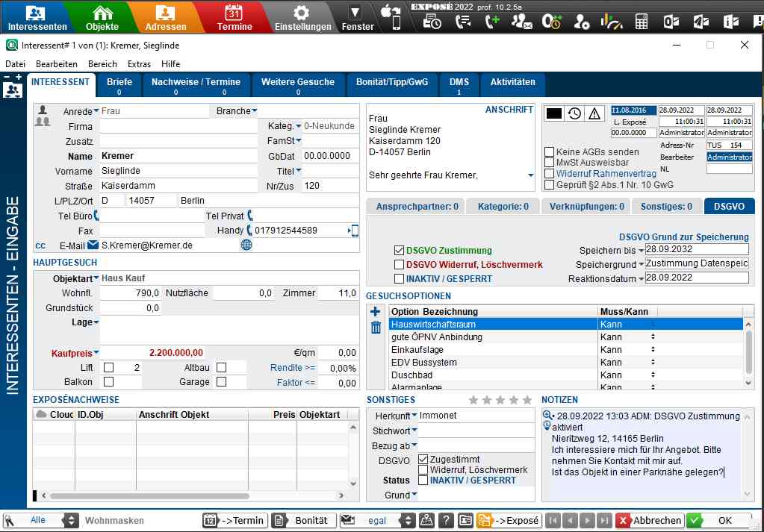Add a new Gesuchsoption with plus icon
Image resolution: width=764 pixels, height=532 pixels.
[x=376, y=312]
